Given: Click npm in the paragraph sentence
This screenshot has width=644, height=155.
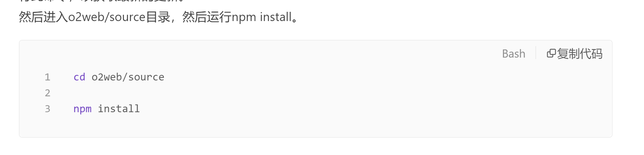Looking at the screenshot, I should point(244,17).
